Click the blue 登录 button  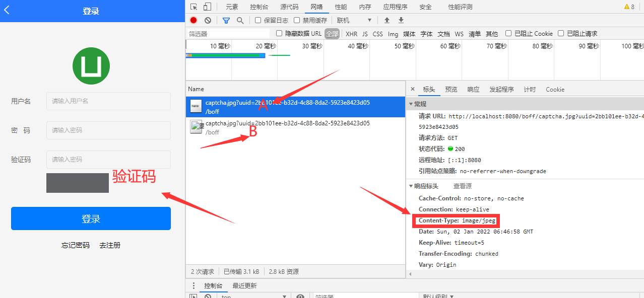point(91,218)
